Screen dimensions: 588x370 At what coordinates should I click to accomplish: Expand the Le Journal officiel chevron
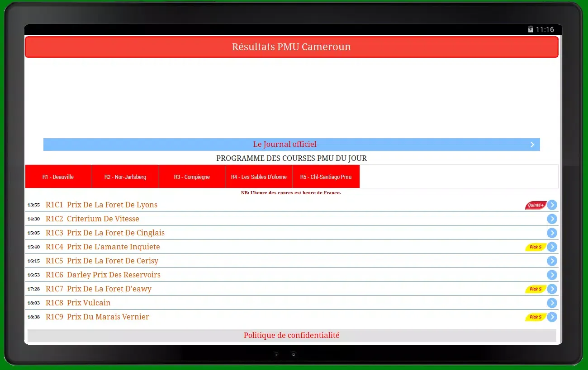[532, 145]
